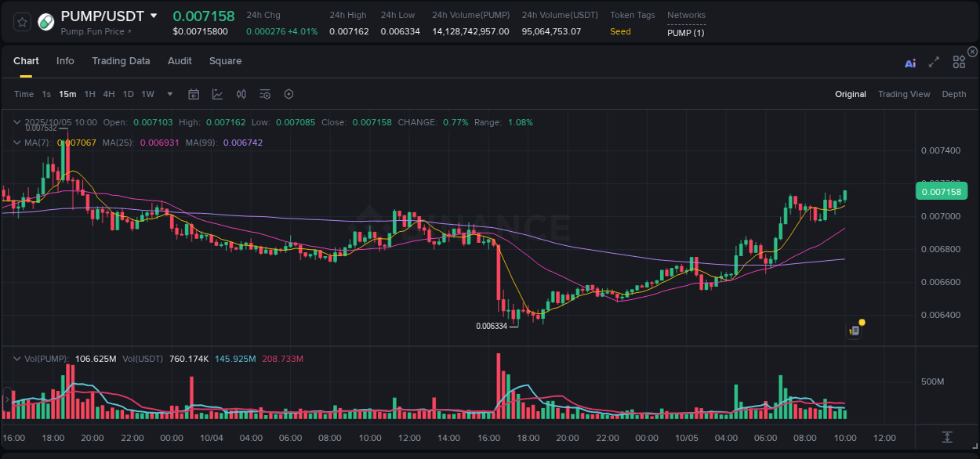Open chart settings via the hexagon icon
Screen dimensions: 980x459
click(x=289, y=94)
